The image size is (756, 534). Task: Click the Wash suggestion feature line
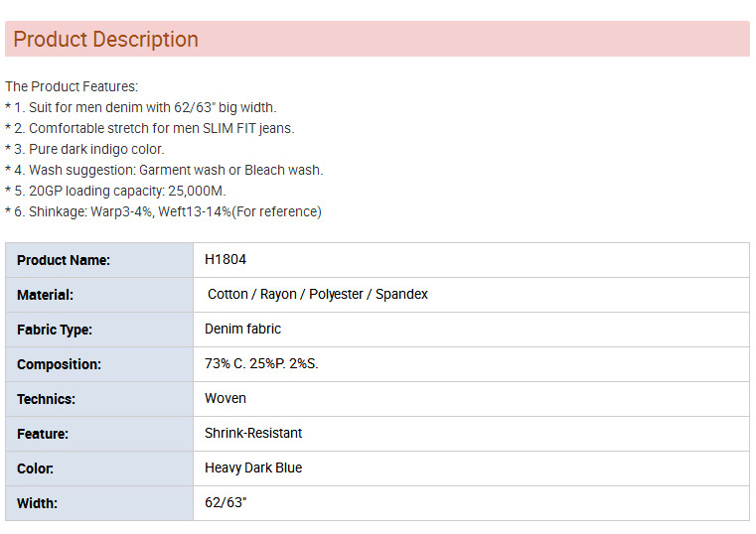164,170
